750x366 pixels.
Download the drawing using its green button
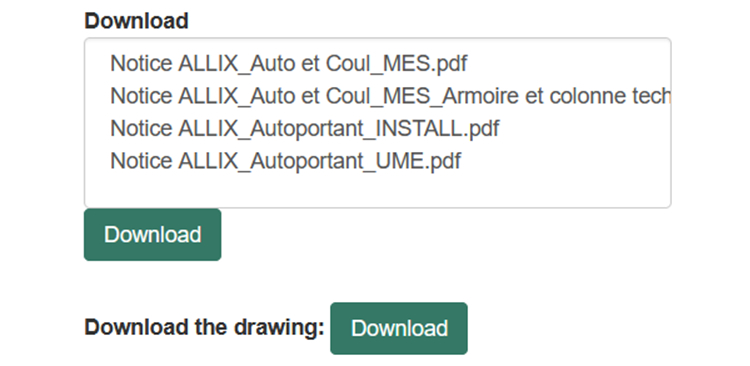click(399, 328)
